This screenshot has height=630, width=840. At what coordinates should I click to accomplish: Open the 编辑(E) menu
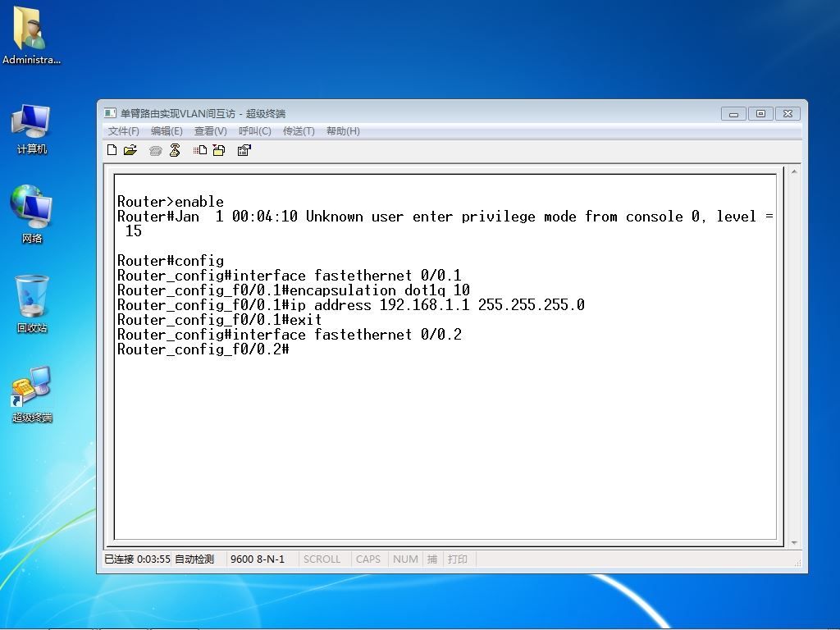coord(167,131)
